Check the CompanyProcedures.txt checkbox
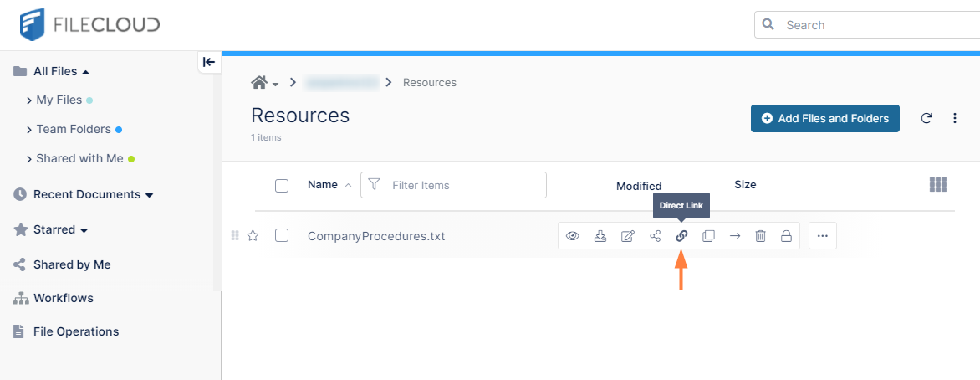The width and height of the screenshot is (980, 380). coord(282,236)
